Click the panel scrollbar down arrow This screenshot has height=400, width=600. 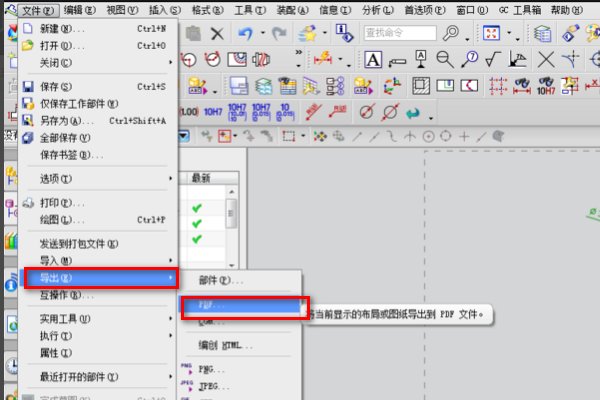[x=232, y=265]
